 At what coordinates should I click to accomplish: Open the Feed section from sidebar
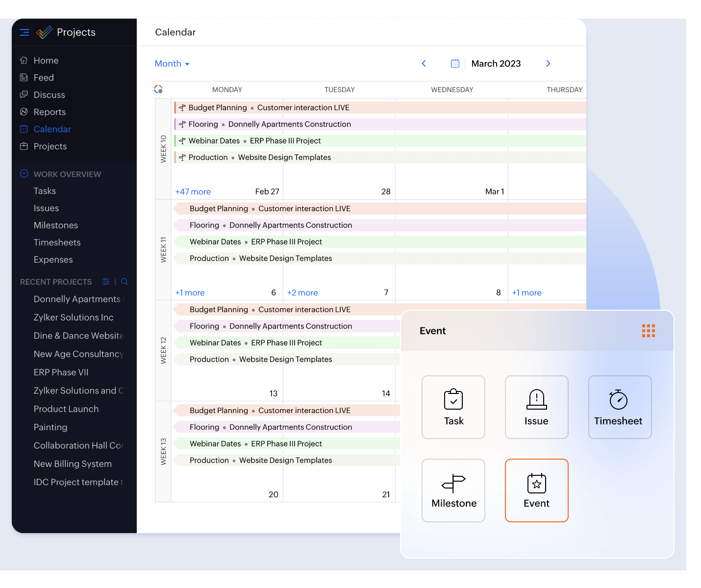click(x=24, y=77)
